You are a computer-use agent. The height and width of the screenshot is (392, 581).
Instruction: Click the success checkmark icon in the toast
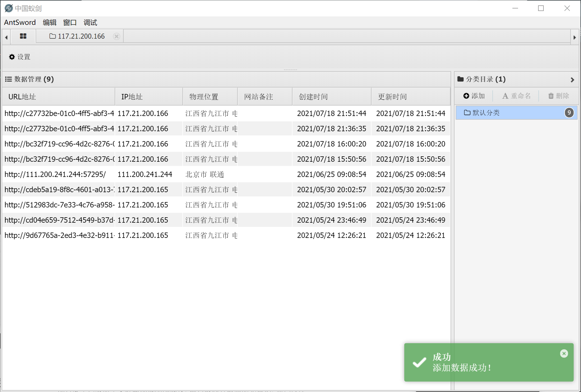pyautogui.click(x=420, y=362)
